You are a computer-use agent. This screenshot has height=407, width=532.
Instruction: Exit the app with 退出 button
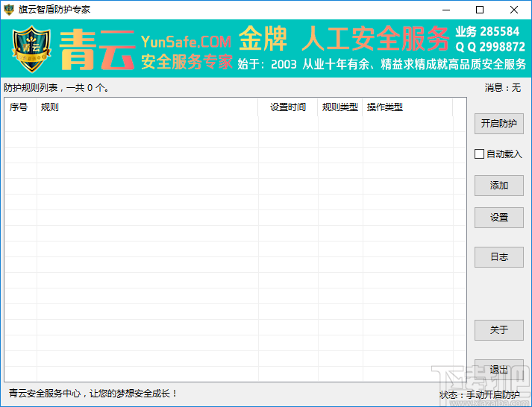pyautogui.click(x=498, y=370)
